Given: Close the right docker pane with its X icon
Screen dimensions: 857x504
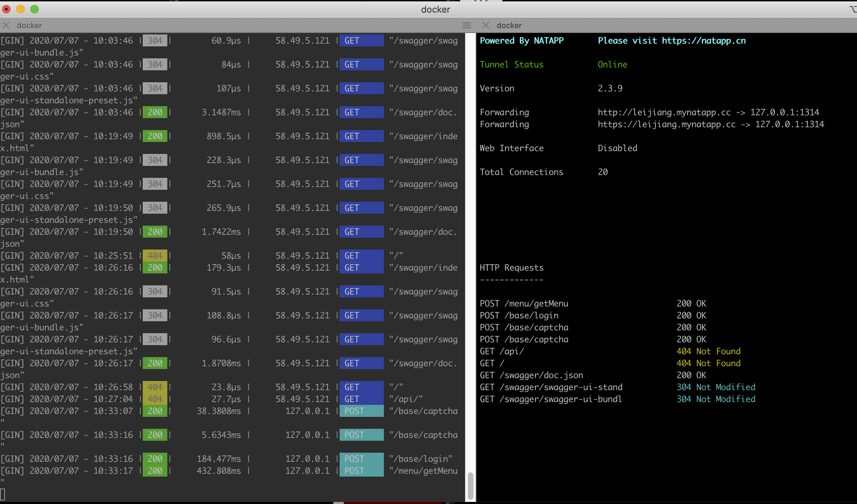Looking at the screenshot, I should (486, 25).
